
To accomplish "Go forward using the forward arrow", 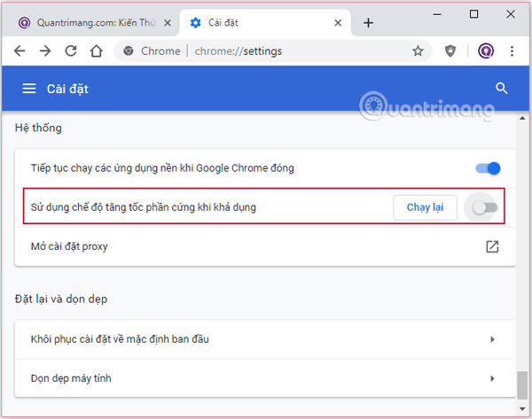I will click(45, 51).
